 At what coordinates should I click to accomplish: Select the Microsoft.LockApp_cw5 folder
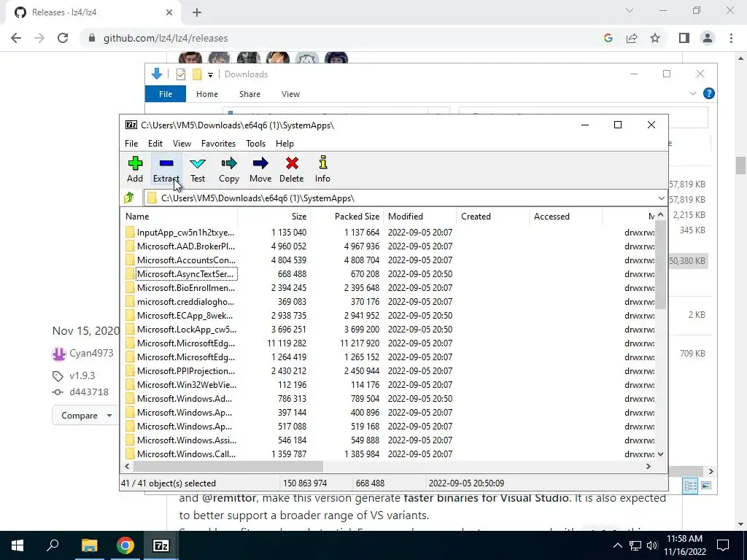186,329
